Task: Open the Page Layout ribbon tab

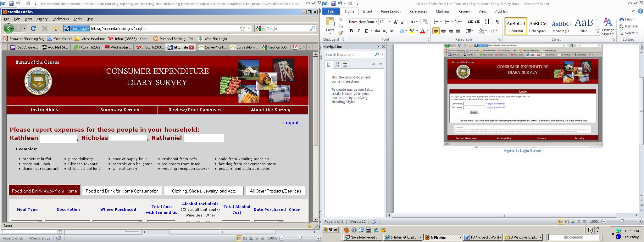Action: click(391, 11)
